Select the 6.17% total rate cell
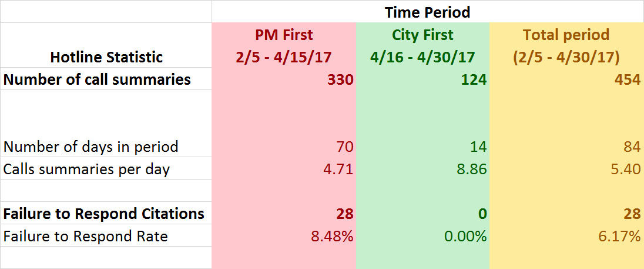The width and height of the screenshot is (644, 269). tap(620, 237)
